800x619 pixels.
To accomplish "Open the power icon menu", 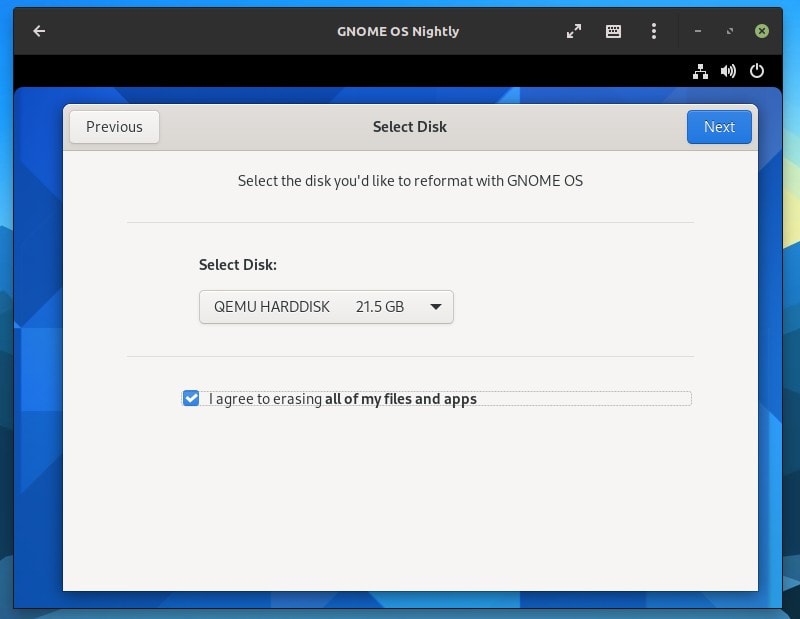I will 757,71.
